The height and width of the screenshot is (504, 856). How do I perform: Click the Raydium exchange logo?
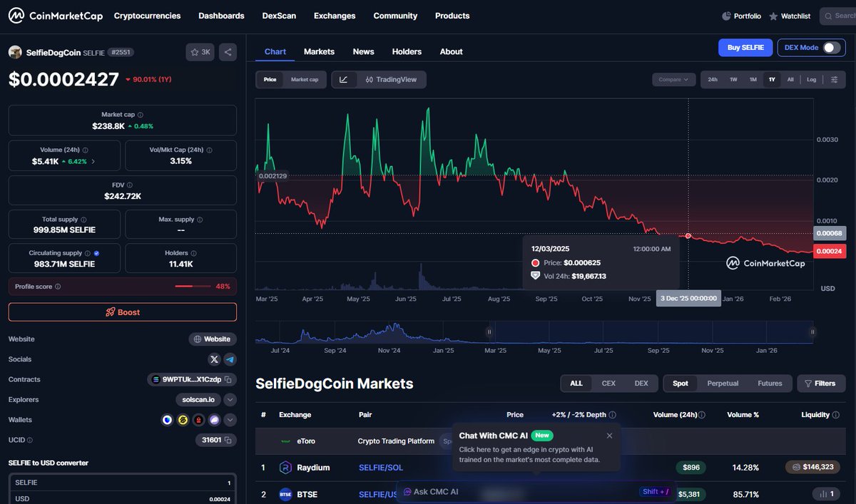(285, 468)
